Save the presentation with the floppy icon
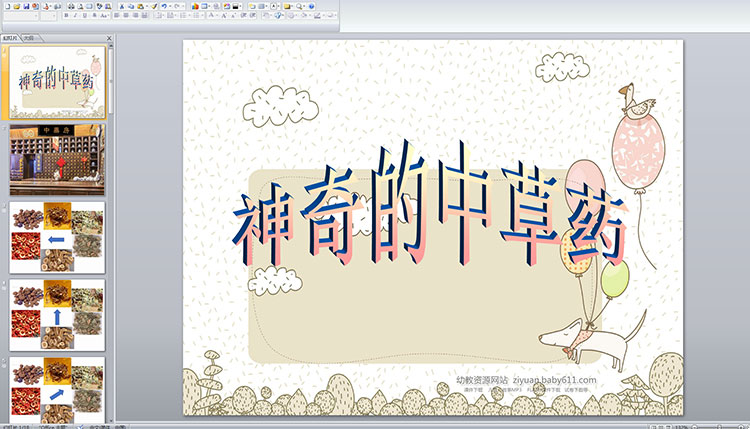 coord(26,6)
